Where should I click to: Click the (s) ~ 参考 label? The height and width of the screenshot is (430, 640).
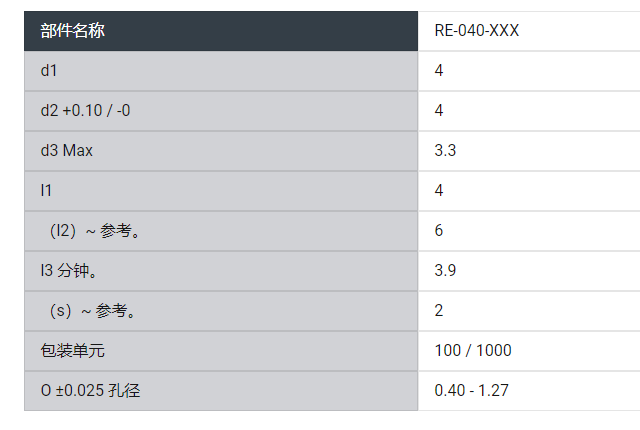[92, 311]
